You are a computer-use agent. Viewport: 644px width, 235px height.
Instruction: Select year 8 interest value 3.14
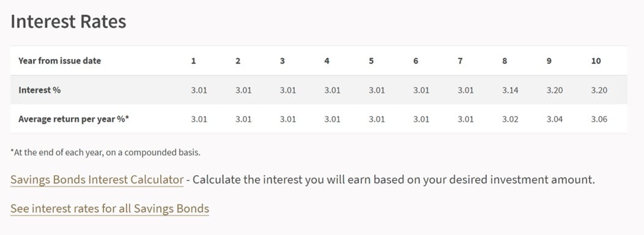(510, 90)
